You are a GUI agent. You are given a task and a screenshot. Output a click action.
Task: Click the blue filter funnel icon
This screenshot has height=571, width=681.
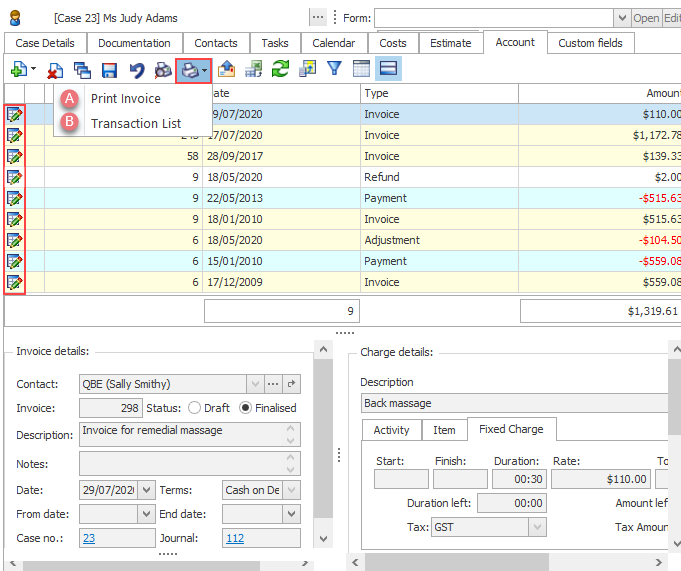[x=334, y=68]
